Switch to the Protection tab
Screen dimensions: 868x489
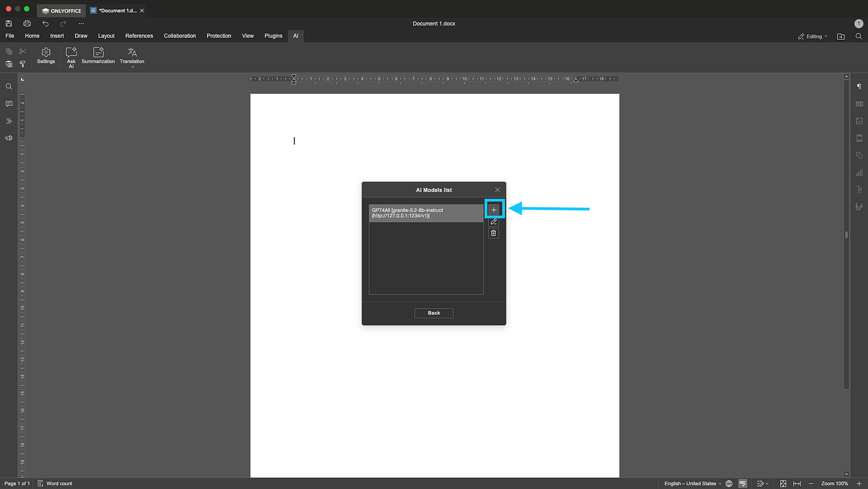coord(219,36)
